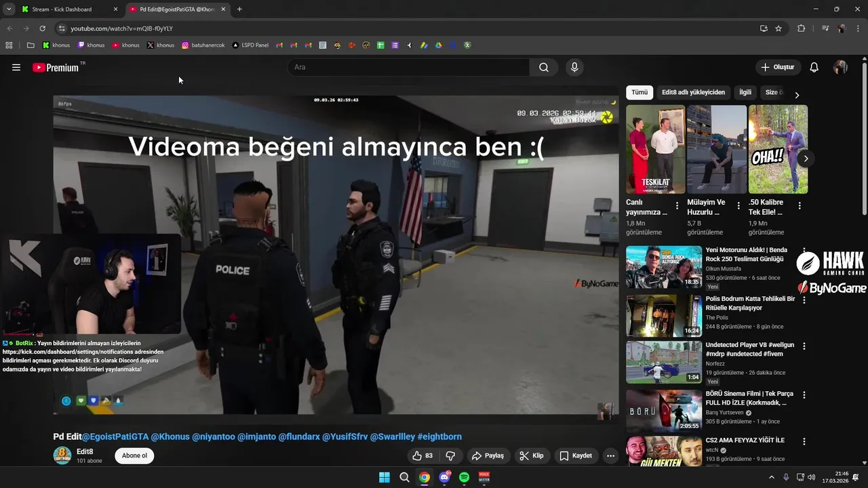View site information icon in address bar
The width and height of the screenshot is (868, 488).
point(62,28)
